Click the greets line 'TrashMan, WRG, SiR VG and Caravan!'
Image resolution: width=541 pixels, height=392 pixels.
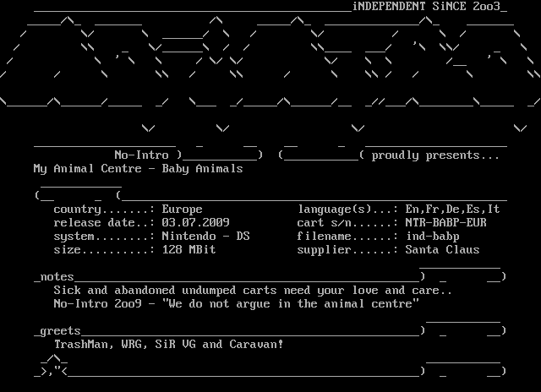[169, 345]
